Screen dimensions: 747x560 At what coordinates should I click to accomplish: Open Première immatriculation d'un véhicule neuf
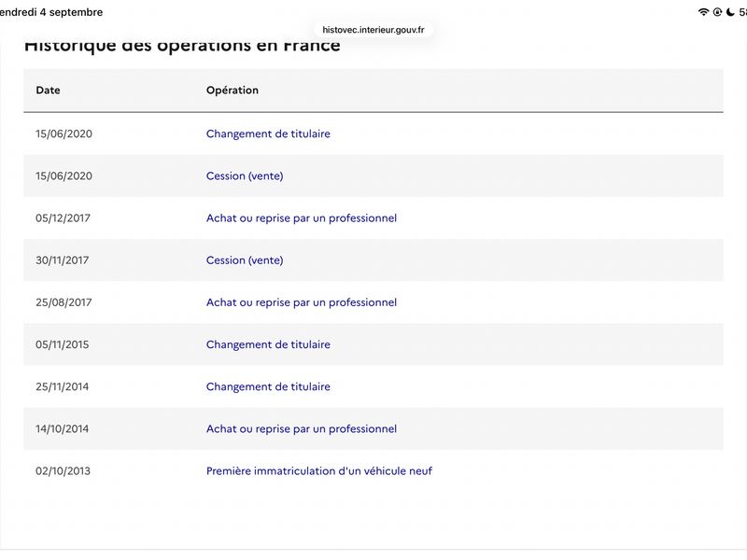tap(319, 471)
